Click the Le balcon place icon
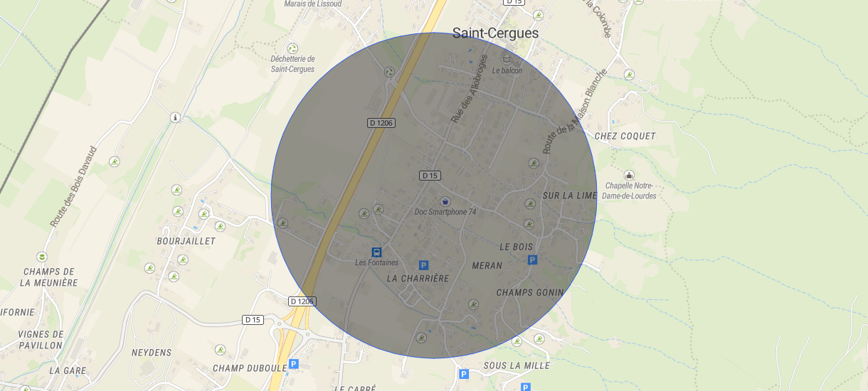 pyautogui.click(x=507, y=59)
